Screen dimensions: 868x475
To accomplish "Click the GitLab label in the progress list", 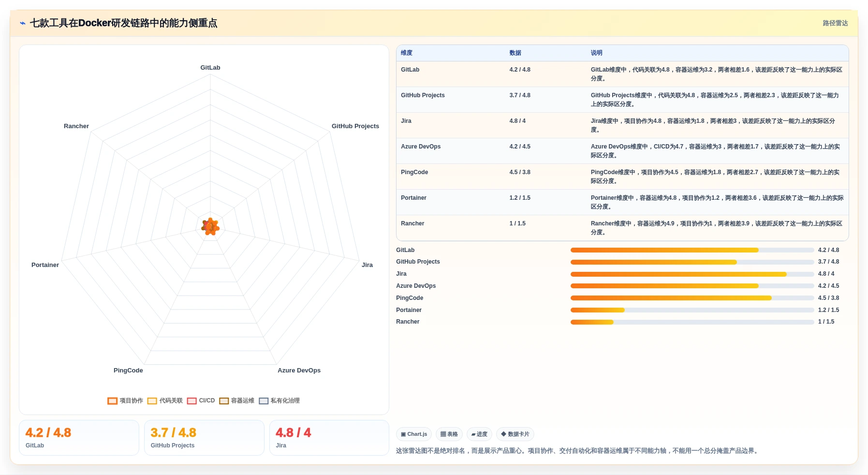I will coord(405,250).
